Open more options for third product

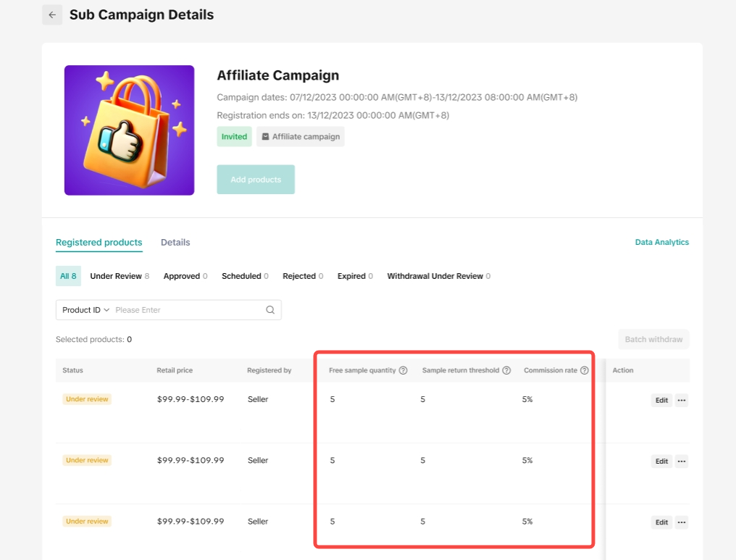pos(681,522)
